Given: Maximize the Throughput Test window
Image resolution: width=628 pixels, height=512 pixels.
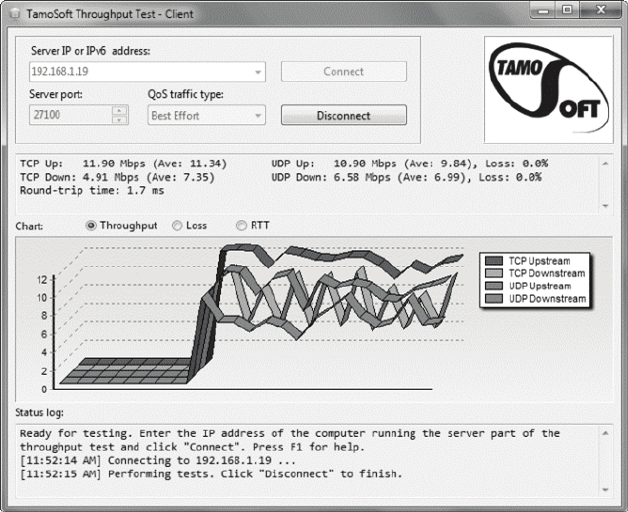Looking at the screenshot, I should pyautogui.click(x=567, y=10).
